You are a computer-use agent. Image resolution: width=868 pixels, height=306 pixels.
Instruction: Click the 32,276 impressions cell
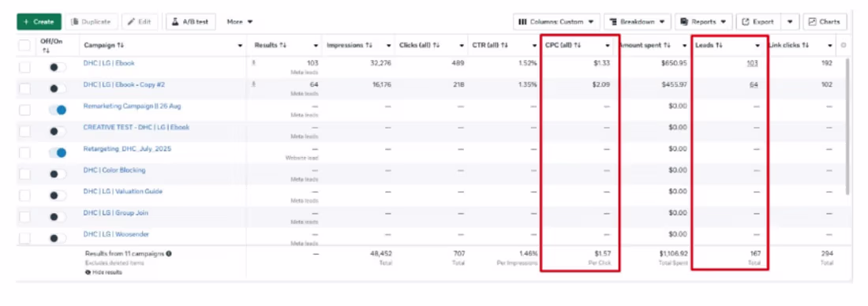(380, 63)
